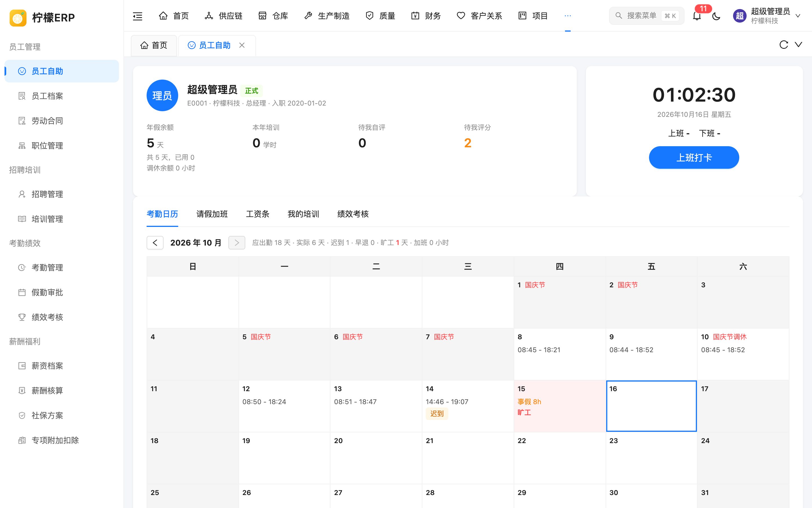812x508 pixels.
Task: Switch to 我的培训 tab
Action: [x=303, y=214]
